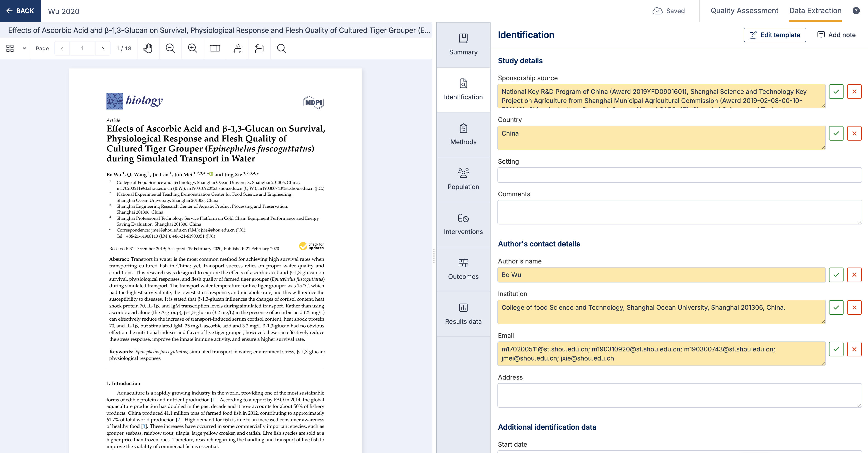The width and height of the screenshot is (868, 453).
Task: Reject the Sponsorship source suggestion
Action: click(854, 92)
